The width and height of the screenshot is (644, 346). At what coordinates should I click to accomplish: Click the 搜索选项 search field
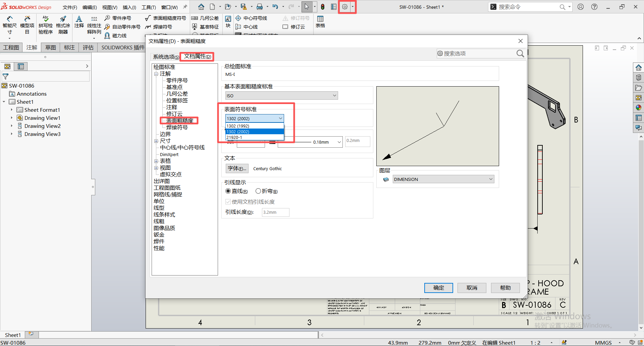pyautogui.click(x=480, y=53)
